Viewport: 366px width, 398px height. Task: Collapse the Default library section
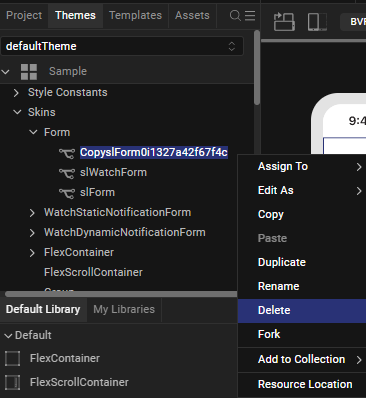point(8,336)
